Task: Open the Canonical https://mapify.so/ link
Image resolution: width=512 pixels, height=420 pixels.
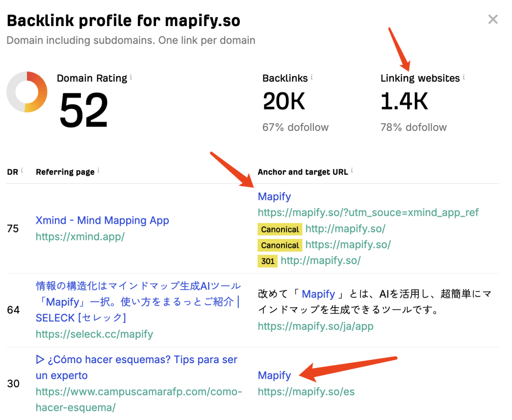Action: [x=348, y=245]
